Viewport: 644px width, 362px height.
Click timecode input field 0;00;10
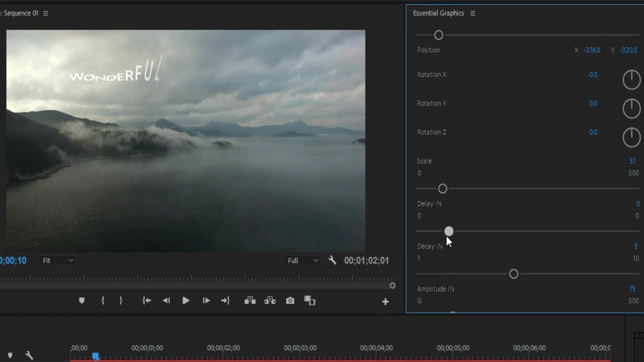click(13, 260)
